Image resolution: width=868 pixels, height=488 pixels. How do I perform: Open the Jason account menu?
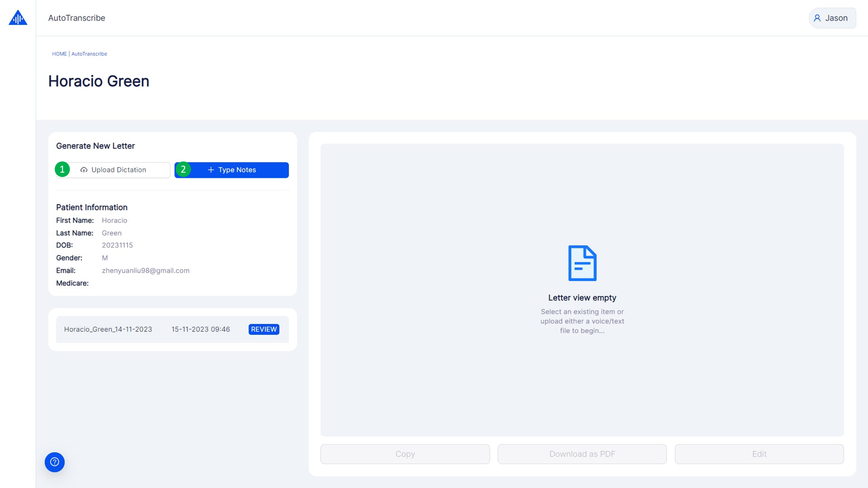click(x=832, y=18)
